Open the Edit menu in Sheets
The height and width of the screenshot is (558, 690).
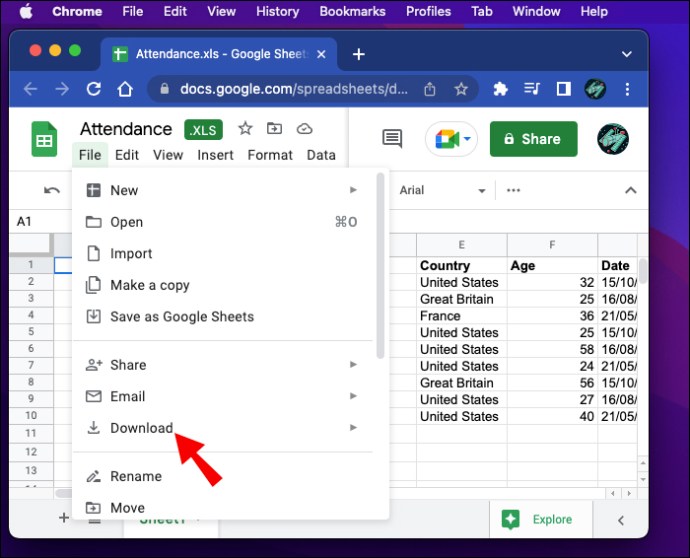point(127,155)
